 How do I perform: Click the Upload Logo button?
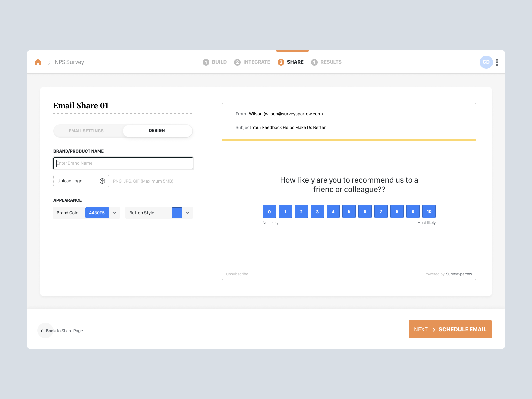(x=81, y=181)
